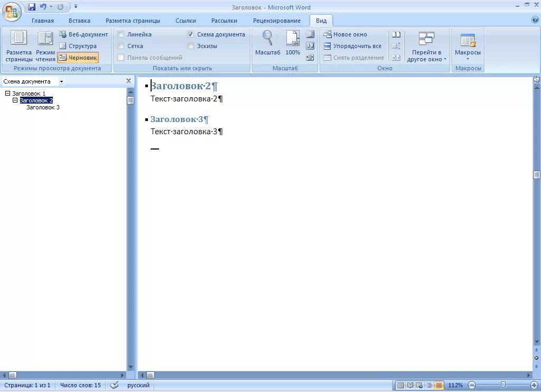Undo the last action
Screen dimensions: 541x392
click(x=43, y=6)
